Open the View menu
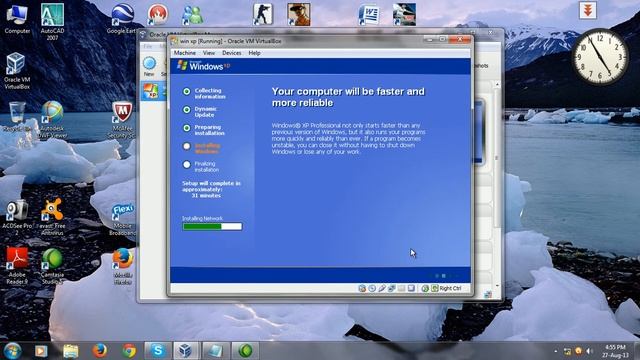The width and height of the screenshot is (640, 360). pyautogui.click(x=209, y=53)
